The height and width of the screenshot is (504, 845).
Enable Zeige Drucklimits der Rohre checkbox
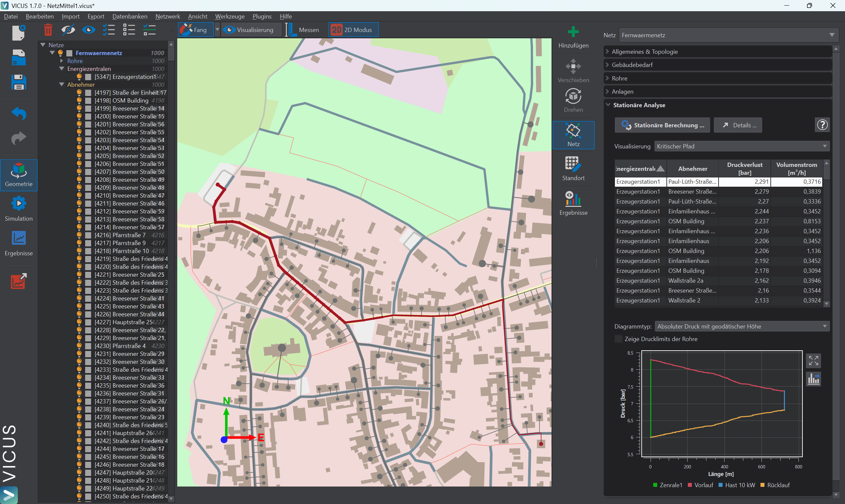point(619,339)
